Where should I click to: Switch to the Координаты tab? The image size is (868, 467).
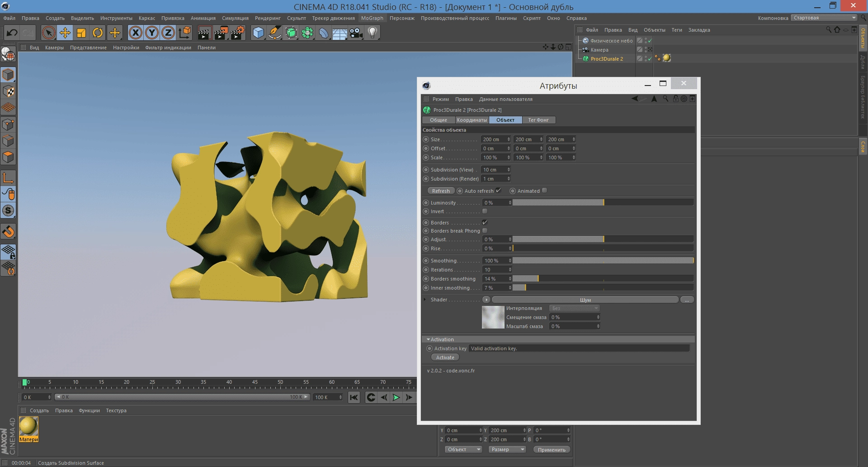click(472, 120)
